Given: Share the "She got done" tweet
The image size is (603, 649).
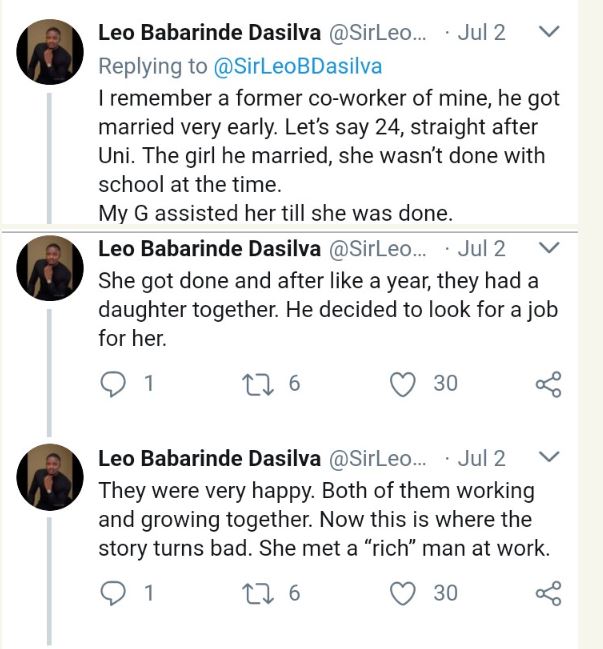Looking at the screenshot, I should click(x=548, y=383).
